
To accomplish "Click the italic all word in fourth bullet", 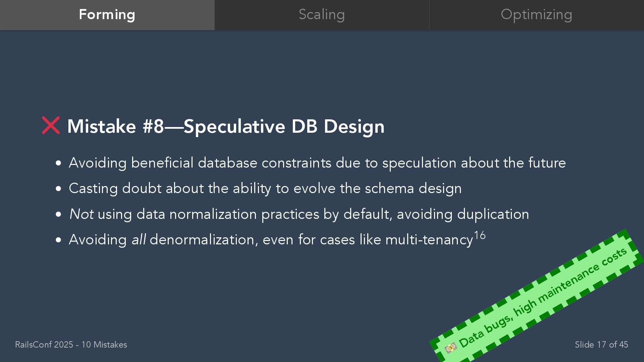I will 139,240.
